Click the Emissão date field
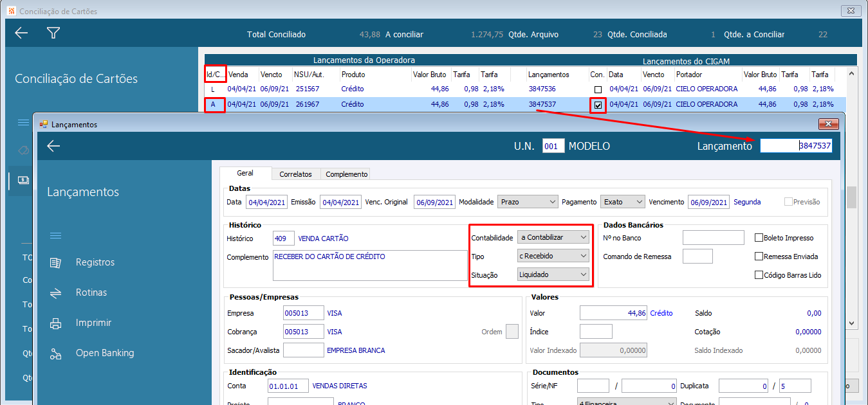This screenshot has height=405, width=868. click(x=340, y=202)
